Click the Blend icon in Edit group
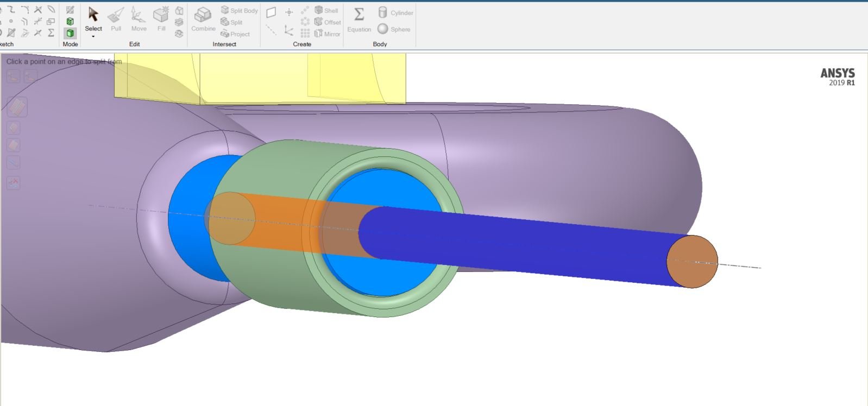Image resolution: width=868 pixels, height=406 pixels. [x=179, y=10]
